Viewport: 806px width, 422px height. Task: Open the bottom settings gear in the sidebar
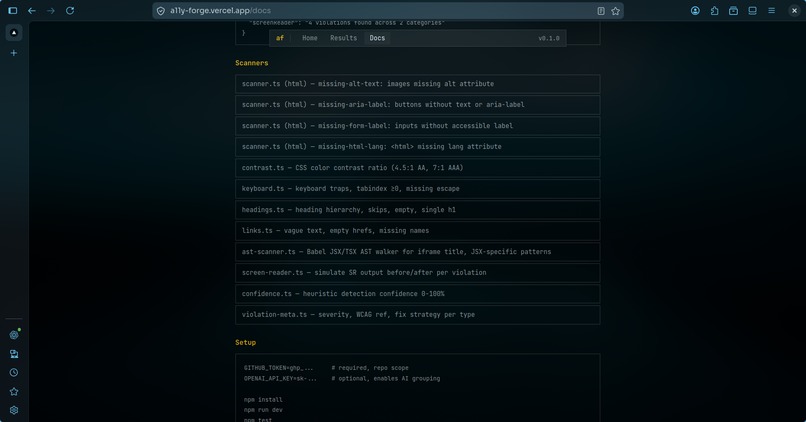point(14,410)
